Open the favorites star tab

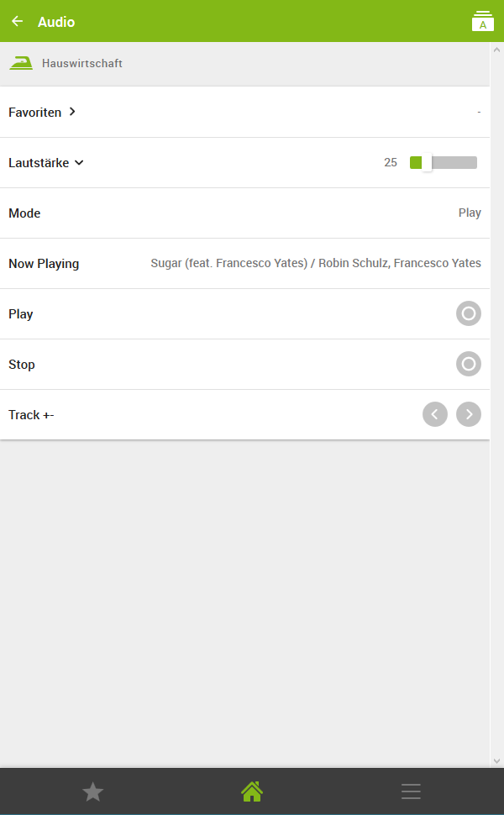[x=92, y=791]
